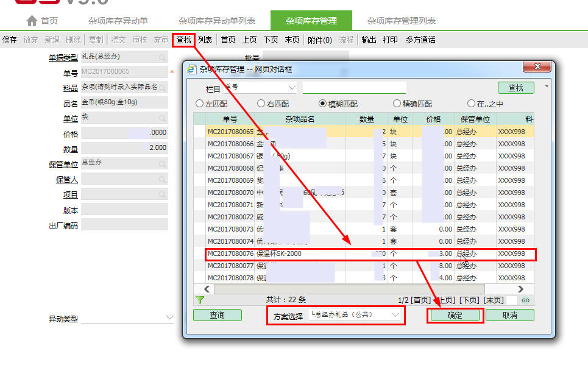The image size is (588, 379).
Task: Click the 确定 button in the dialog
Action: point(455,316)
